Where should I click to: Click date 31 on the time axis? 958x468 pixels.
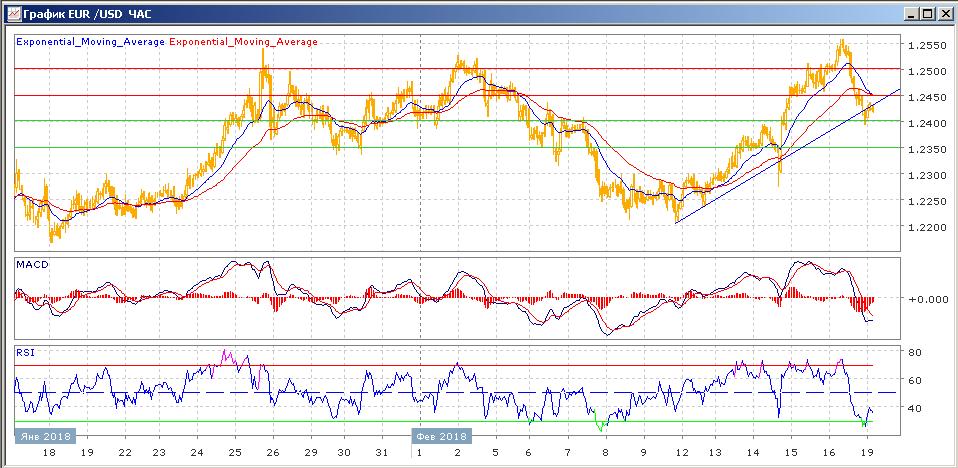(x=382, y=453)
